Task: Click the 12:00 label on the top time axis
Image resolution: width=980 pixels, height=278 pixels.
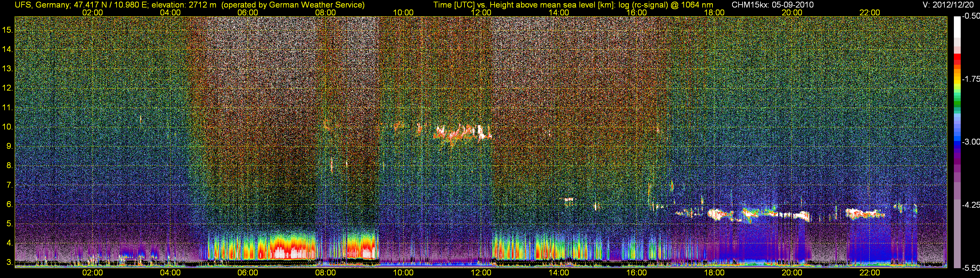Action: [481, 12]
